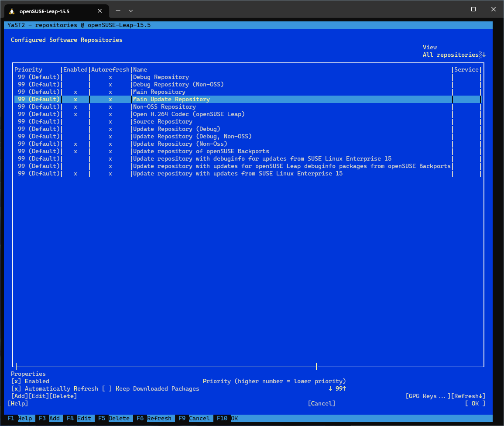Image resolution: width=504 pixels, height=426 pixels.
Task: Click the horizontal scrollbar of repository table
Action: coord(166,366)
